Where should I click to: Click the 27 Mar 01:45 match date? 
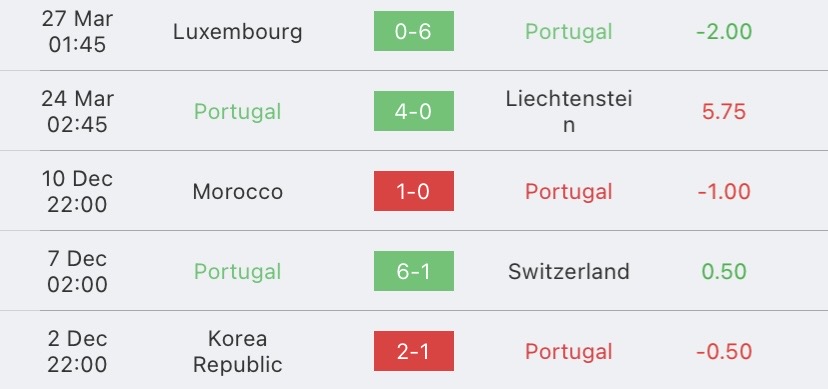pos(77,32)
